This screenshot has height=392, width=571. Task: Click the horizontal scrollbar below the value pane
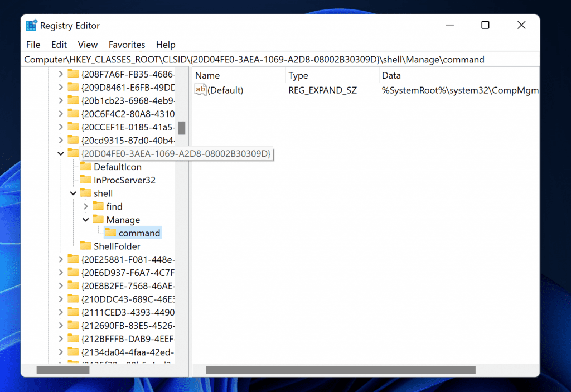(x=340, y=370)
